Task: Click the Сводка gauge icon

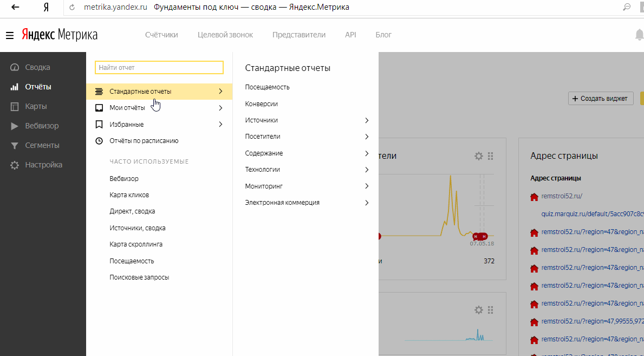Action: (15, 67)
